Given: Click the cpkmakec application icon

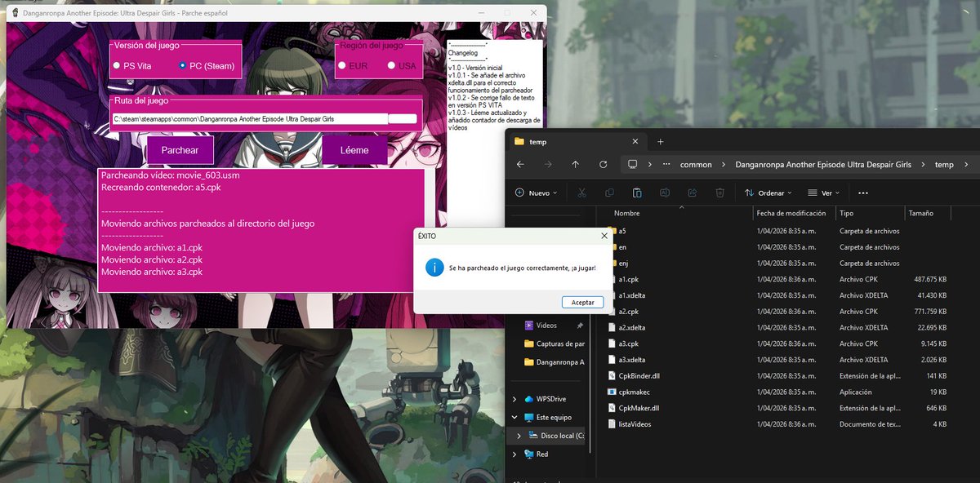Looking at the screenshot, I should tap(612, 392).
